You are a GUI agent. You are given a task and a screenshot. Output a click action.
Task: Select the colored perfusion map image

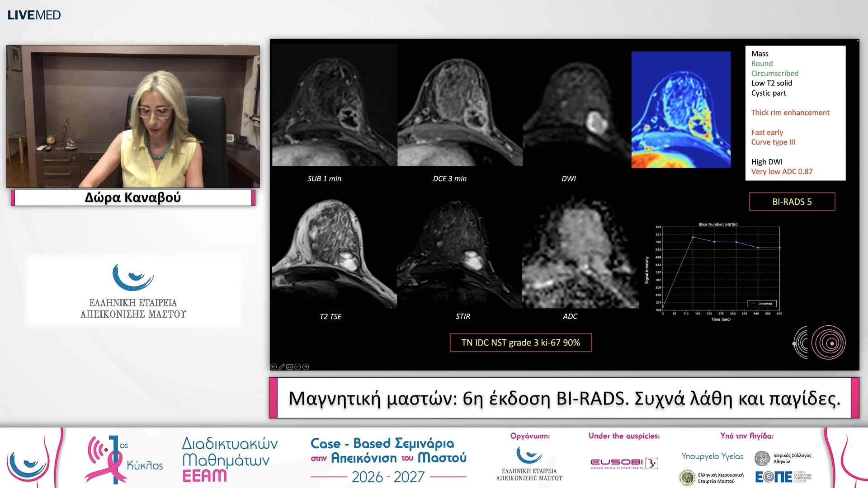tap(681, 110)
